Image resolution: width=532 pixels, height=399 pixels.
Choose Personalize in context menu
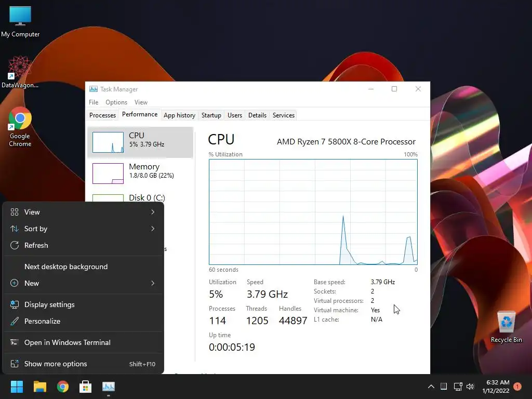pos(83,321)
